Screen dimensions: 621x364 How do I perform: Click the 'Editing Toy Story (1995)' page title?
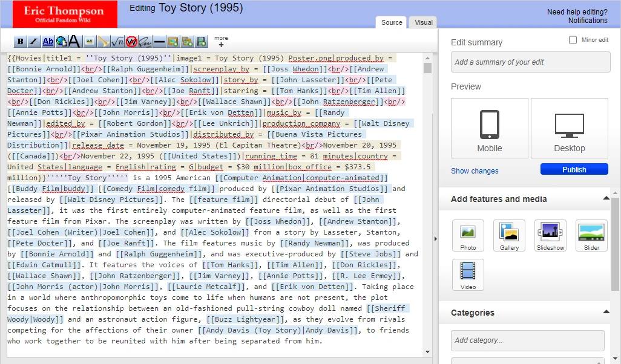(x=186, y=8)
